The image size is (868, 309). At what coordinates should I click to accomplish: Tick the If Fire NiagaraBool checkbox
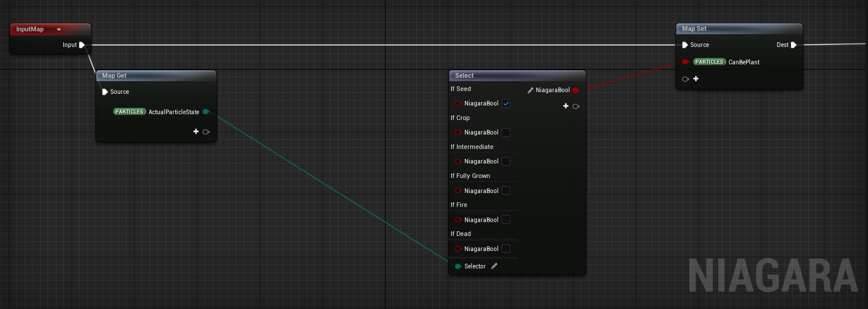[506, 220]
